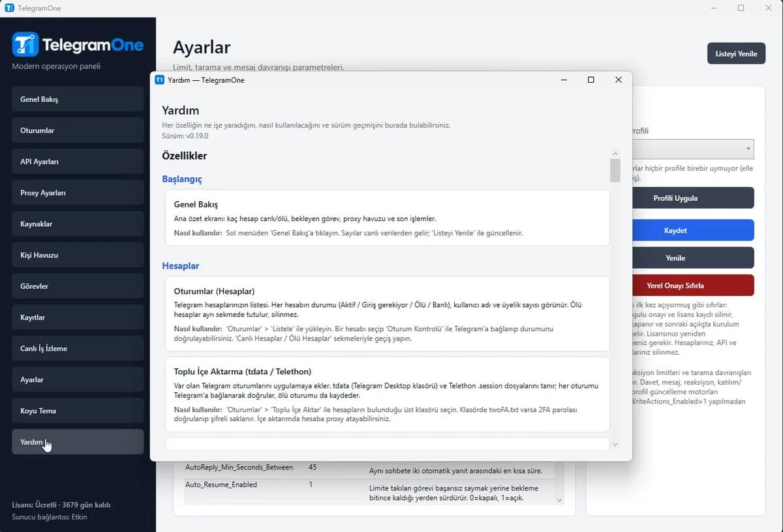Click Listeyi Yenile button

coord(736,53)
